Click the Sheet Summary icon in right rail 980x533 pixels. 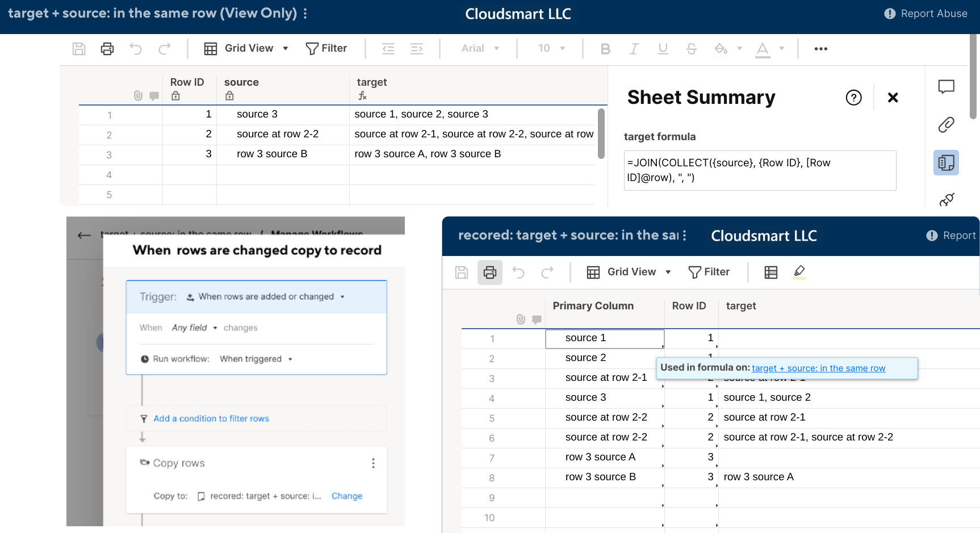(946, 163)
